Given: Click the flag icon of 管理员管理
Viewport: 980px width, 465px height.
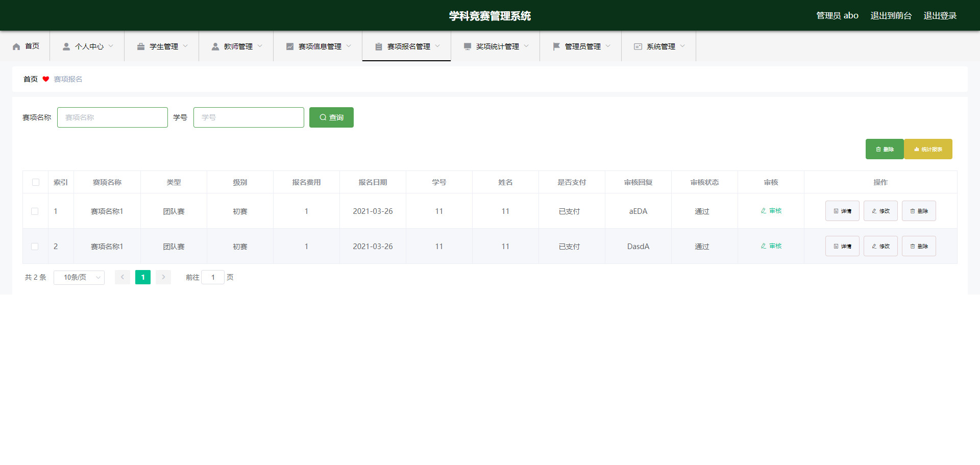Looking at the screenshot, I should (556, 46).
